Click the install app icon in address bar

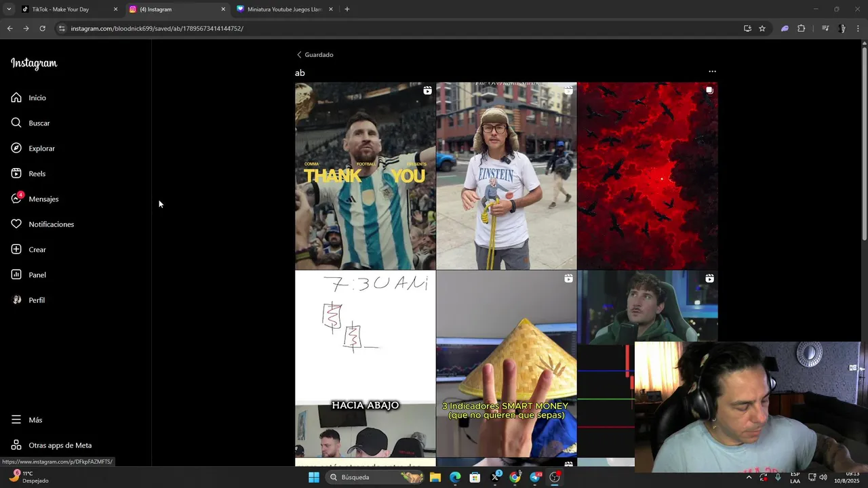click(747, 28)
